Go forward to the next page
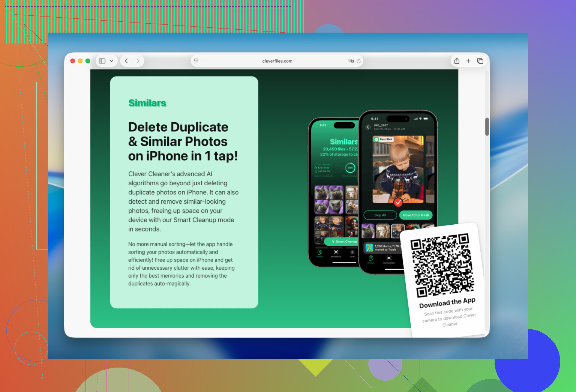This screenshot has width=576, height=392. pyautogui.click(x=138, y=61)
